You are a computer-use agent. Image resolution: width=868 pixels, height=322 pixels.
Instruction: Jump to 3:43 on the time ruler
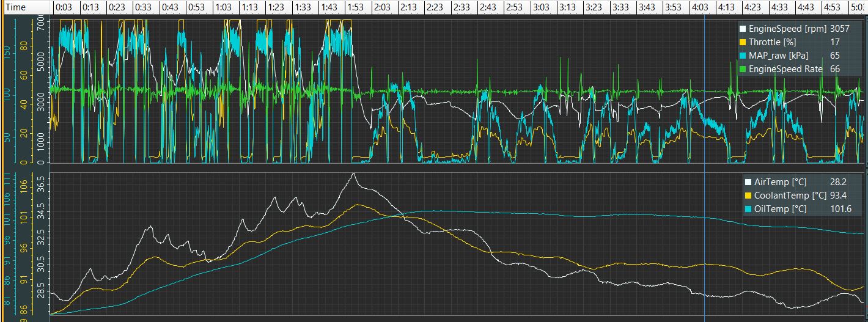pos(647,7)
